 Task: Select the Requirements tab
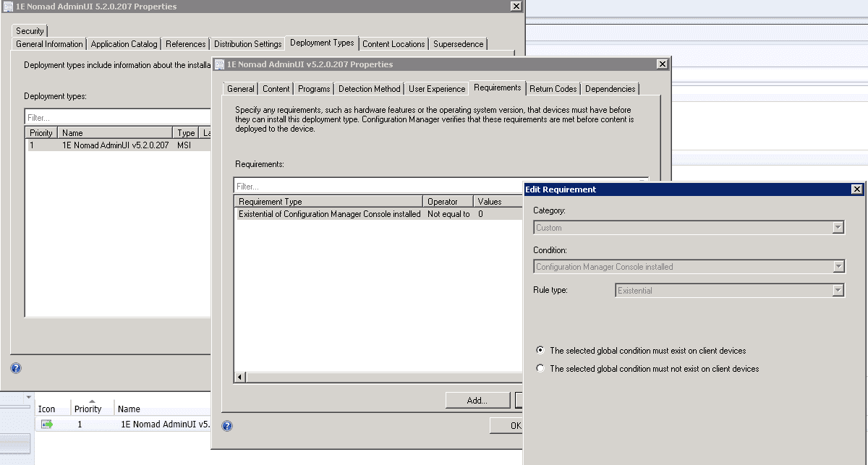498,88
